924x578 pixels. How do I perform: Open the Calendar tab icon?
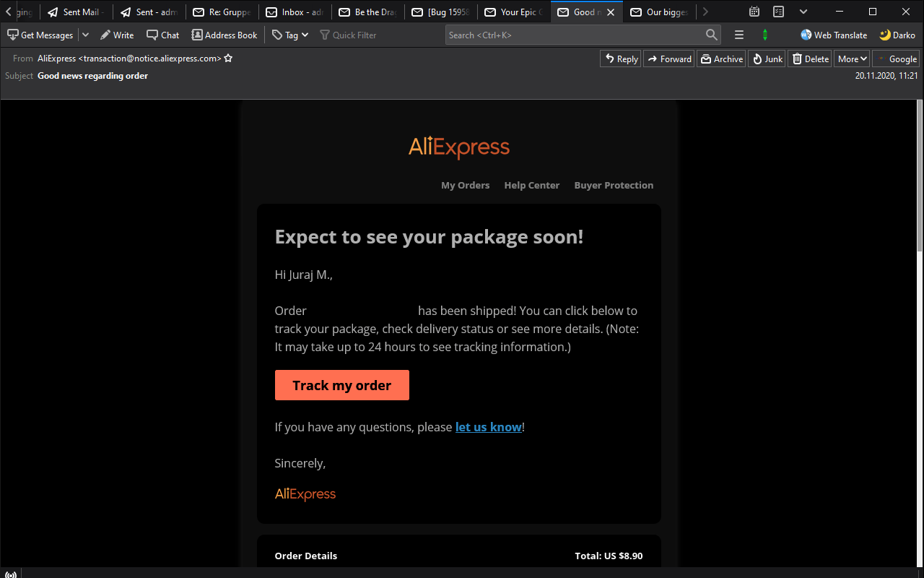coord(754,12)
